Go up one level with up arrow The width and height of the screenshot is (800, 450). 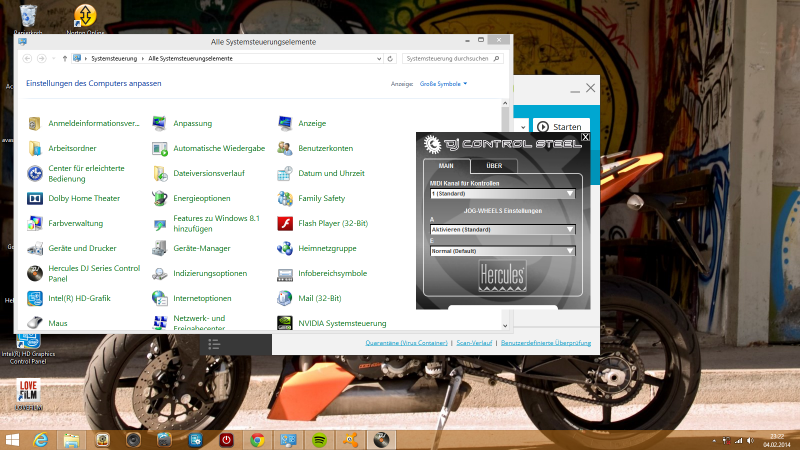click(x=65, y=59)
